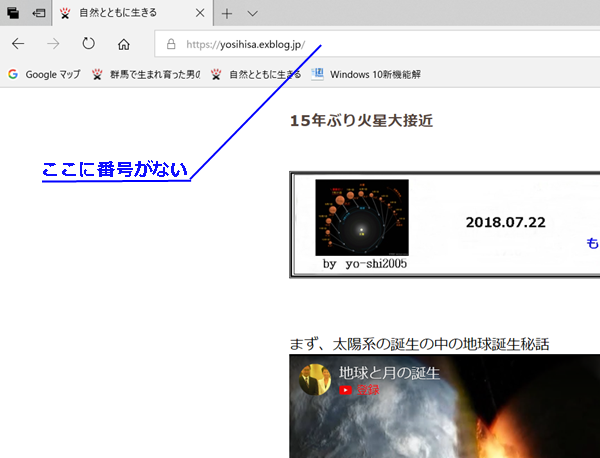Set these tabs aside icon

(39, 13)
